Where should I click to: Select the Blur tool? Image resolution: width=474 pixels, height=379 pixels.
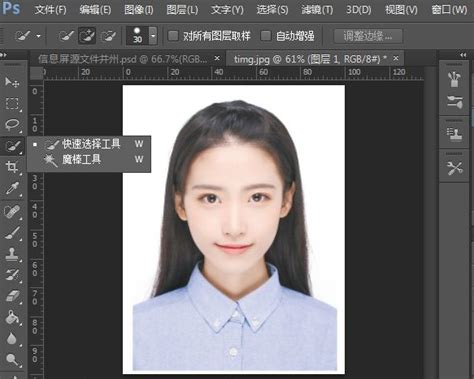(x=12, y=339)
